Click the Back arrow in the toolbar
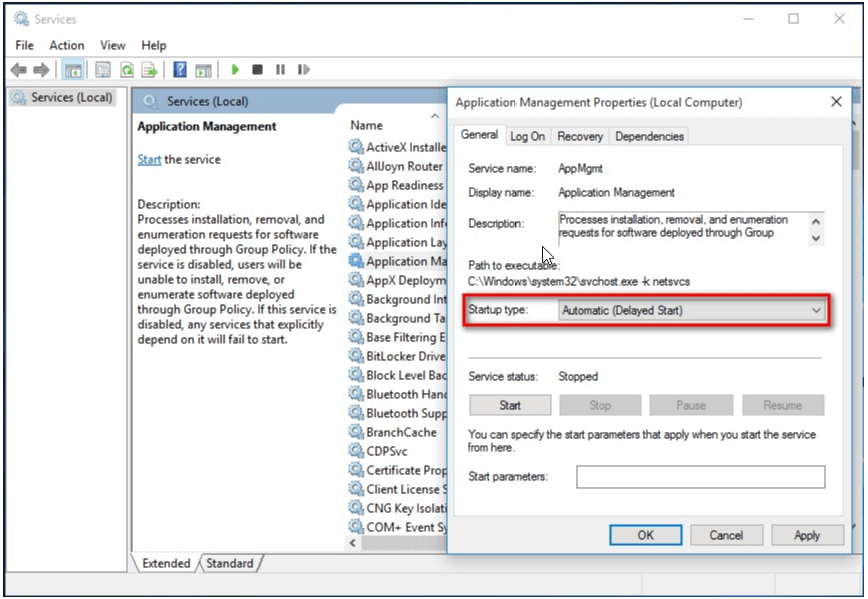 click(18, 70)
